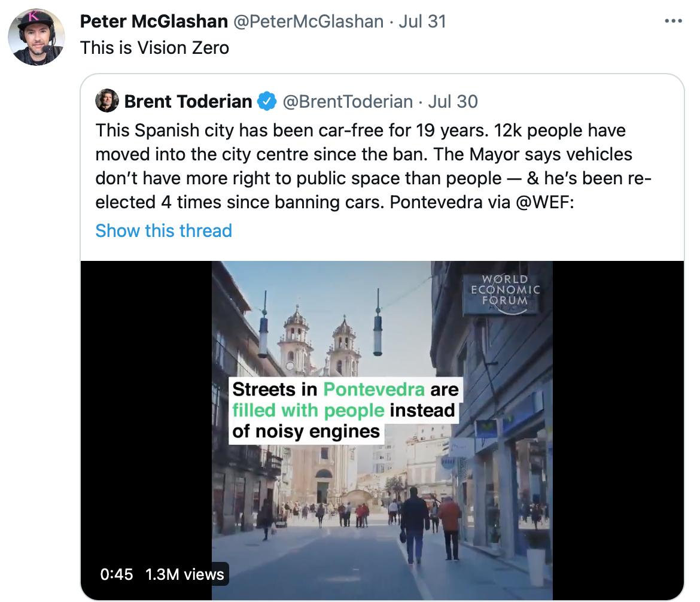Viewport: 700px width, 602px height.
Task: Select the @BrentToderian handle
Action: tap(347, 102)
